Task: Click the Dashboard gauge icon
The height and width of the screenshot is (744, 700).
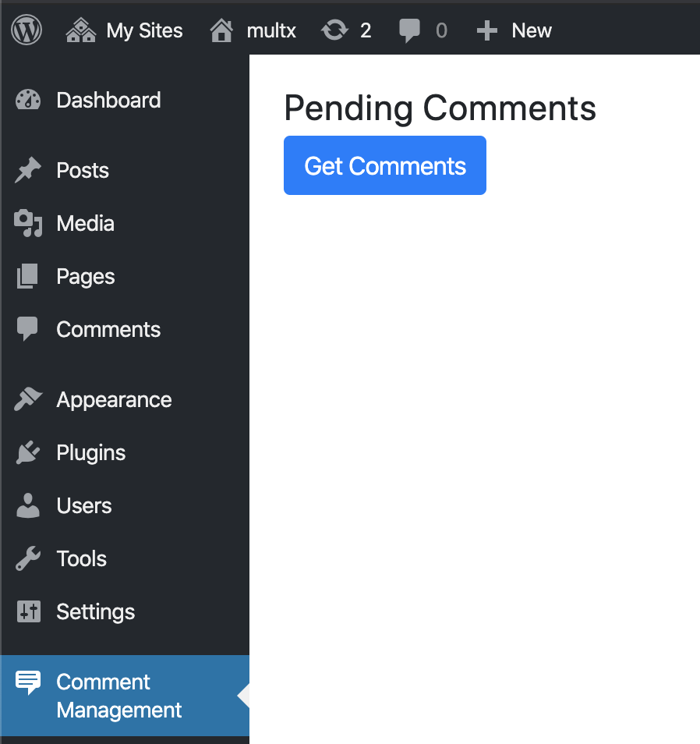Action: [28, 100]
